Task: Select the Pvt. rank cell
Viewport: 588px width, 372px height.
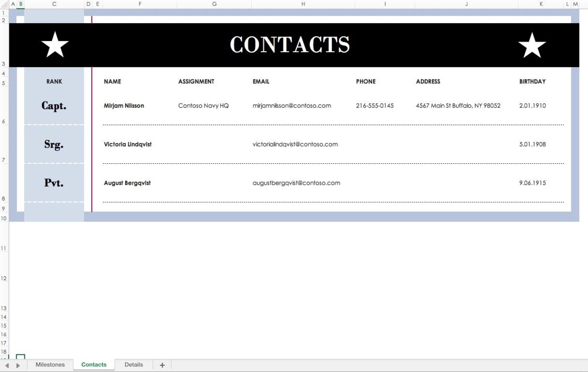Action: coord(54,183)
